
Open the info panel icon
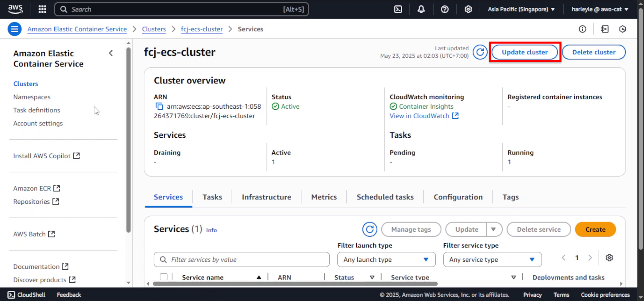[x=582, y=29]
